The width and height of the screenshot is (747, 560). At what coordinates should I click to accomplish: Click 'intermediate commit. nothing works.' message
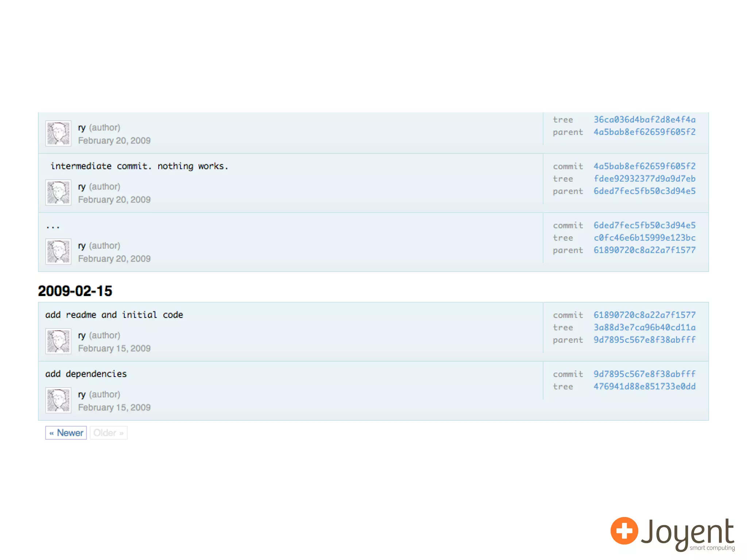pyautogui.click(x=139, y=166)
